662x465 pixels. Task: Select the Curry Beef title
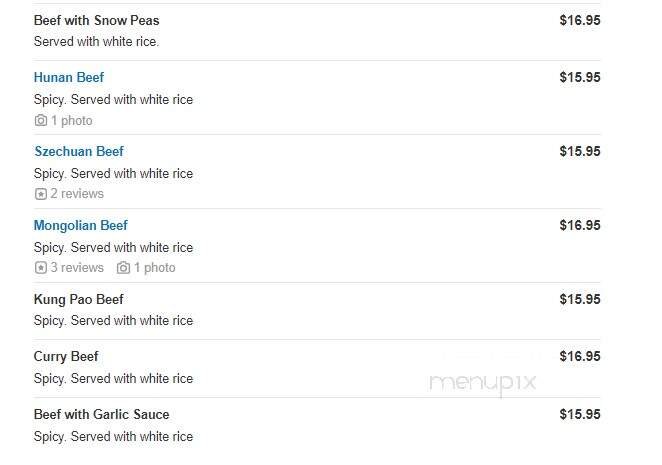point(66,356)
